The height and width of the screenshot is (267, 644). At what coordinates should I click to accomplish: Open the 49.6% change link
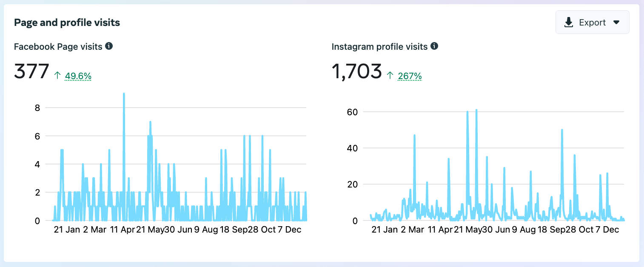[x=78, y=76]
